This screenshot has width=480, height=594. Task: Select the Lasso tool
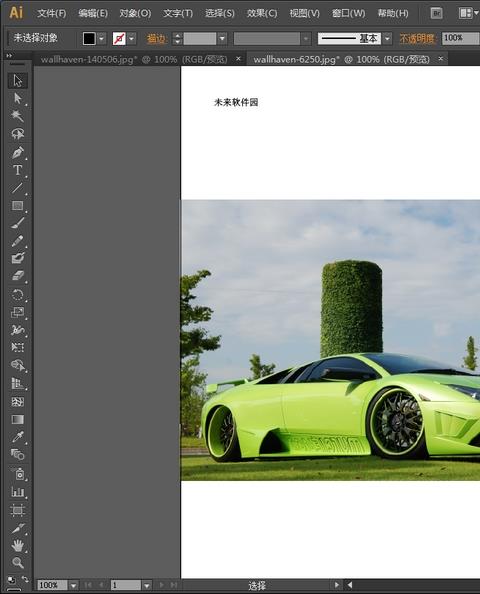pos(17,133)
